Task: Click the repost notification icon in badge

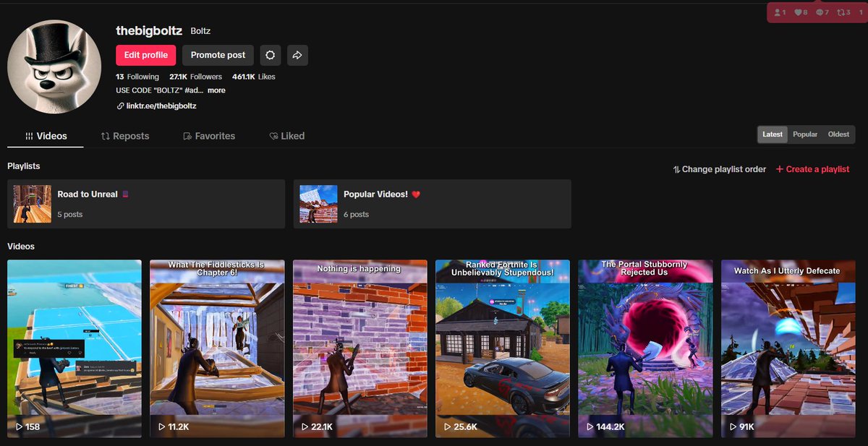Action: click(841, 12)
